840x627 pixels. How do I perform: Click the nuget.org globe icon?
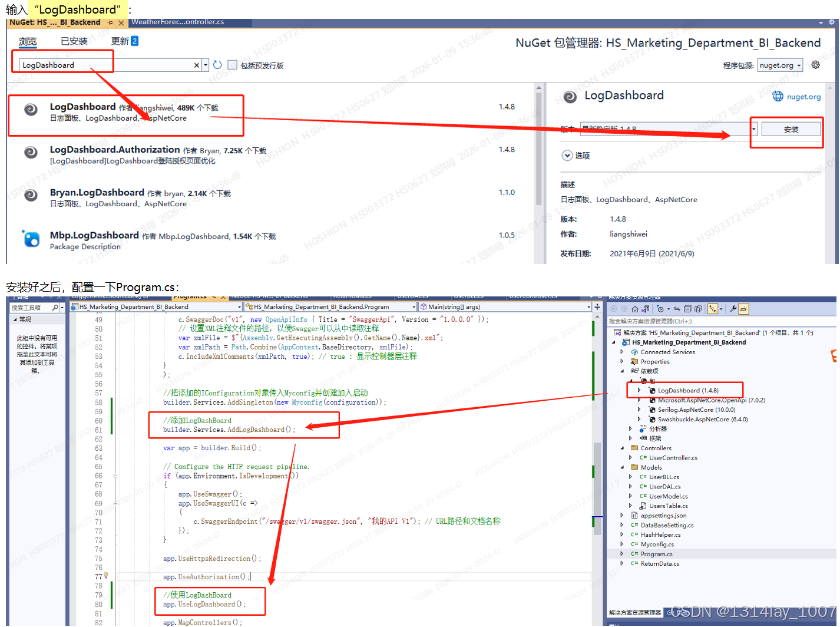coord(778,96)
